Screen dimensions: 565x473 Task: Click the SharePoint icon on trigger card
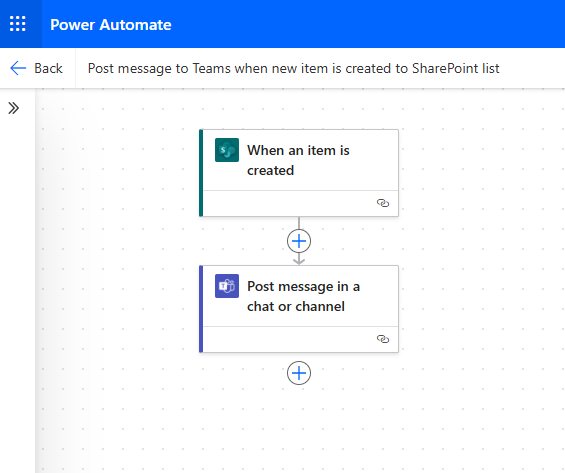[227, 150]
